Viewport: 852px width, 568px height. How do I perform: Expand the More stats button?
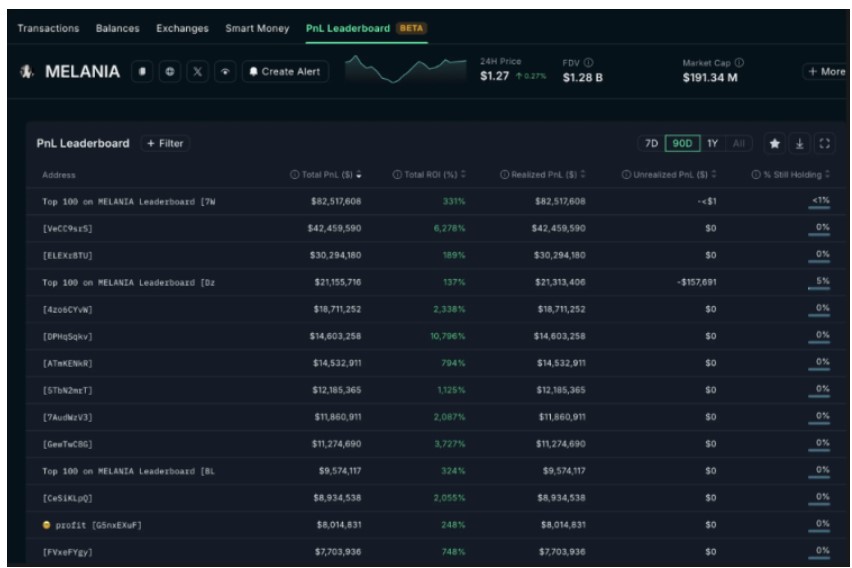click(826, 71)
